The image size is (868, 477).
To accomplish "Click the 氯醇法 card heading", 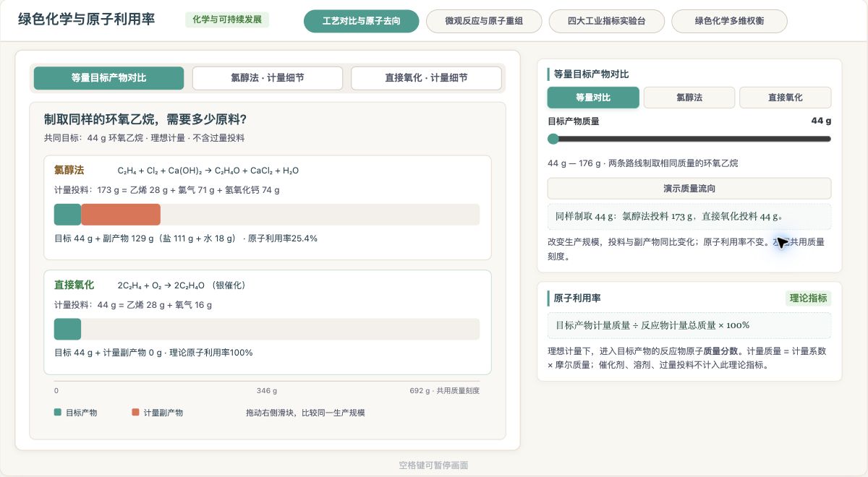I will point(69,171).
